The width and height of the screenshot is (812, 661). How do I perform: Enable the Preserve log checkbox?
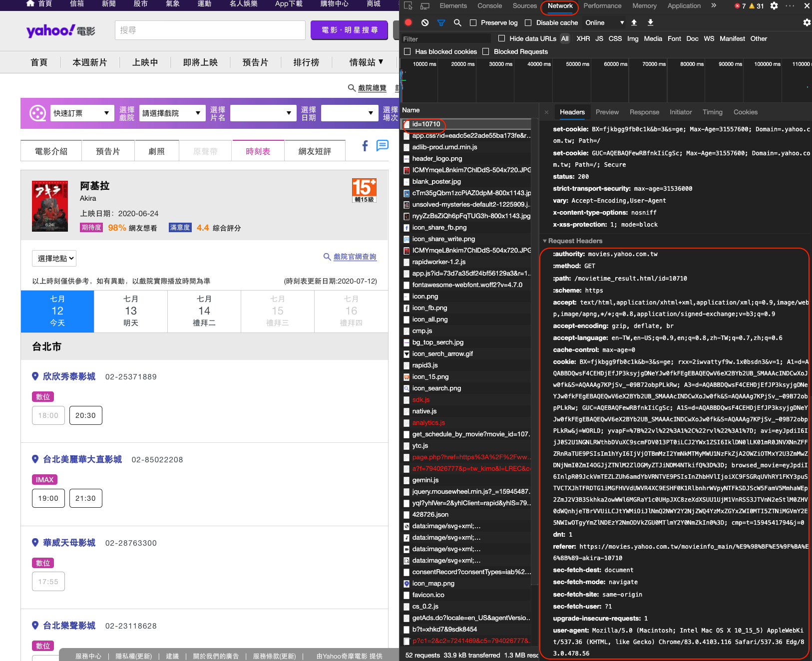(x=473, y=22)
